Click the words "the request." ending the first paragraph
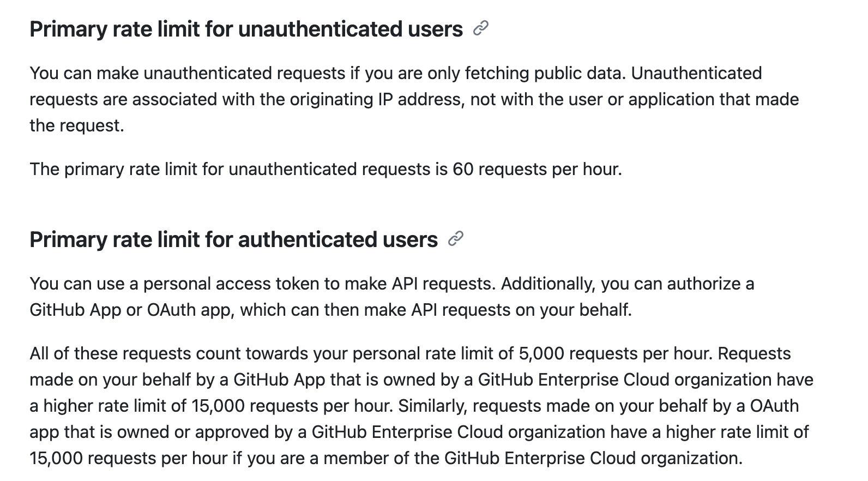868x481 pixels. 77,125
